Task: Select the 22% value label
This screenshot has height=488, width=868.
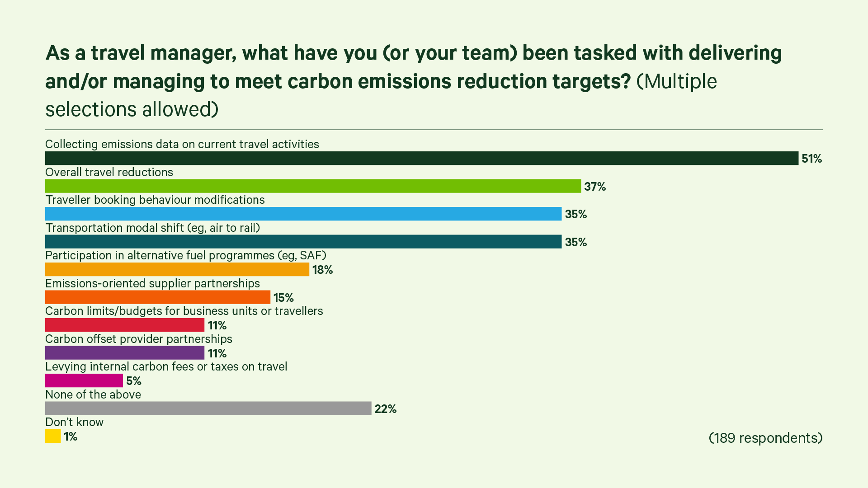Action: [385, 409]
